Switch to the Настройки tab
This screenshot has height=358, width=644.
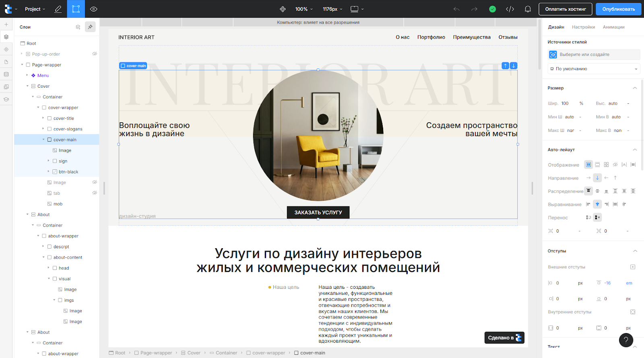(583, 27)
